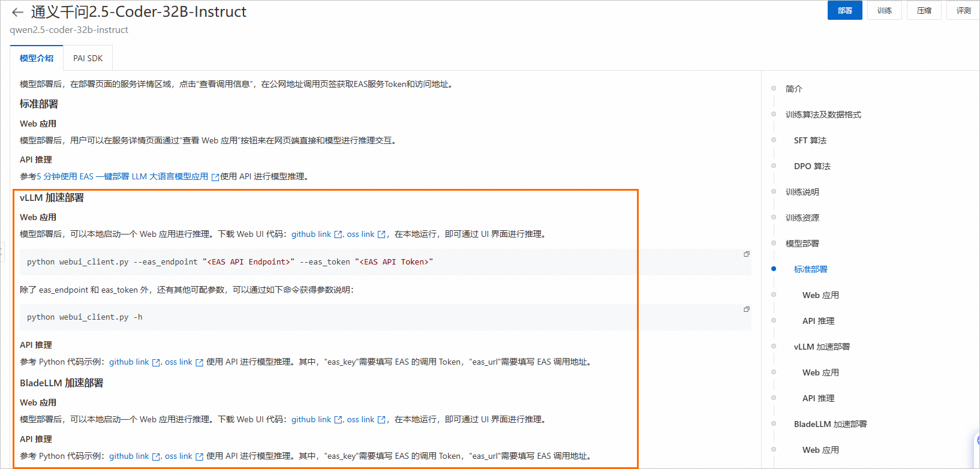Switch to the PAI SDK tab

[88, 58]
